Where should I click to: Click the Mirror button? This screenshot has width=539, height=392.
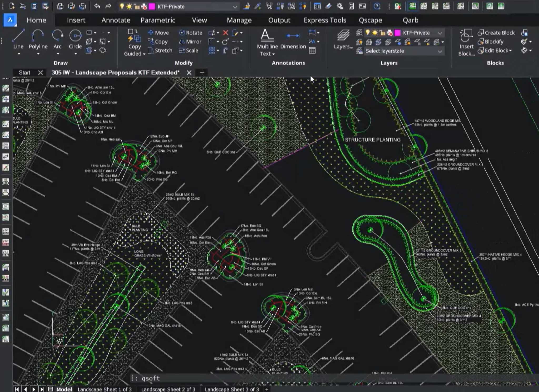(190, 42)
